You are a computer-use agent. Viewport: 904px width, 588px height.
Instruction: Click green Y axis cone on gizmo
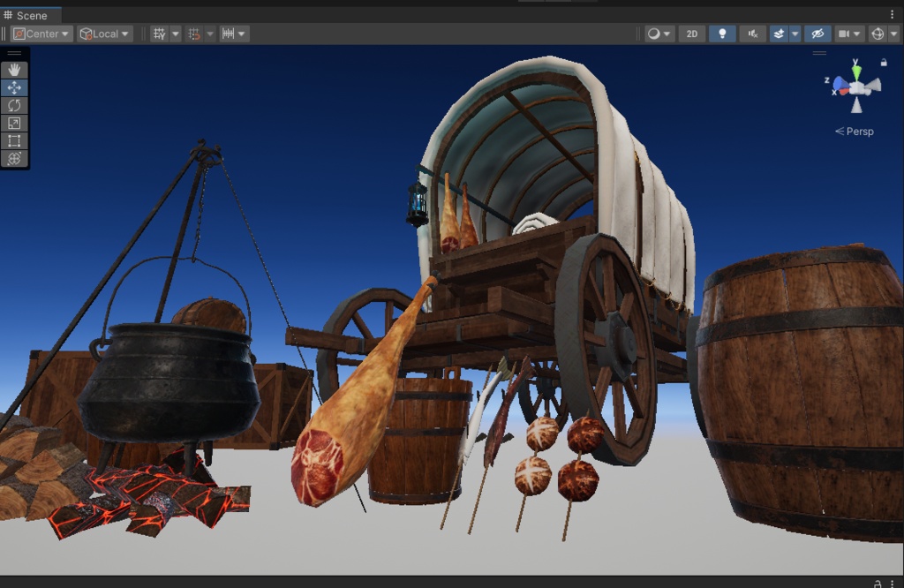click(x=856, y=71)
